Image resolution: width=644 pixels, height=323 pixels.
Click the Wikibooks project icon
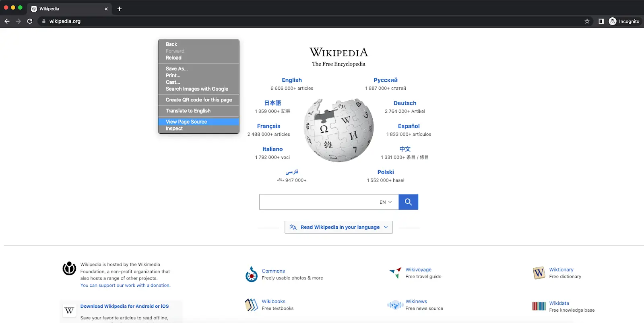click(x=252, y=305)
